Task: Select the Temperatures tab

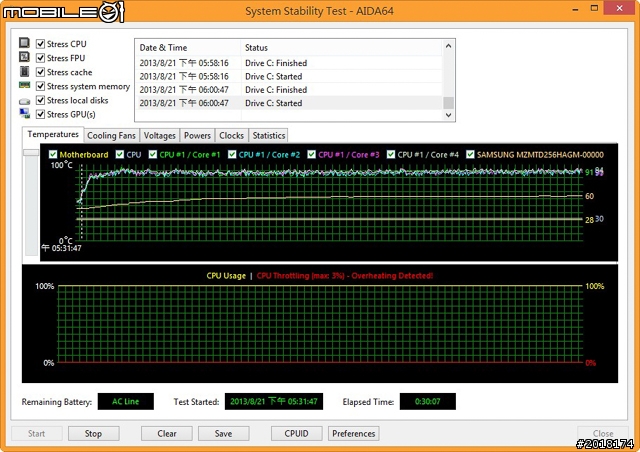Action: coord(53,134)
